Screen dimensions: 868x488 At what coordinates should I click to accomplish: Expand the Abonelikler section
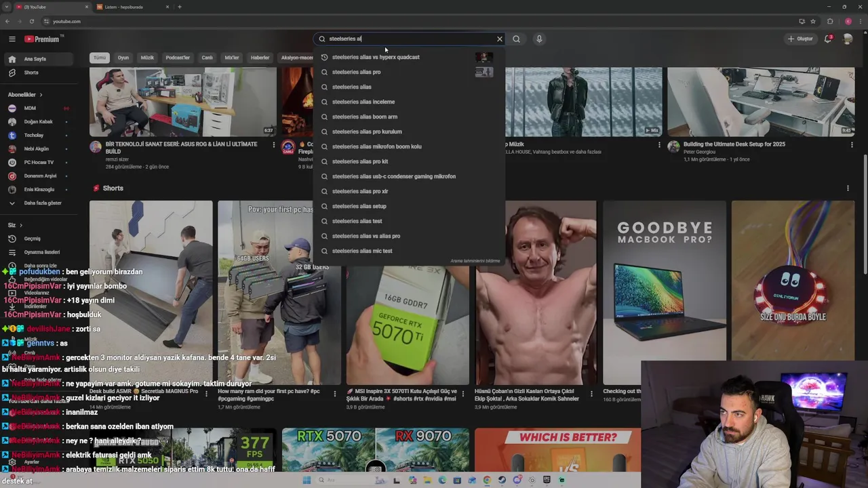click(x=25, y=95)
